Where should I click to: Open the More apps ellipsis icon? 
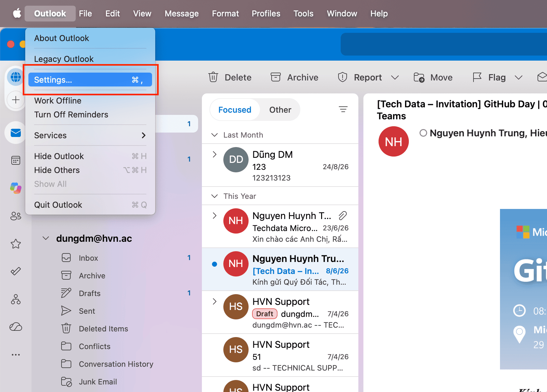(16, 355)
